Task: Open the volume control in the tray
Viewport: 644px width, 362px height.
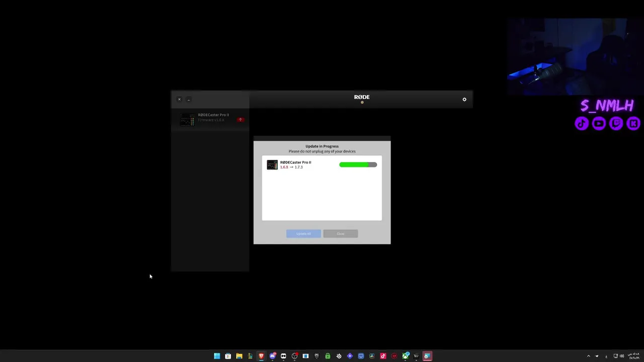Action: pos(622,356)
